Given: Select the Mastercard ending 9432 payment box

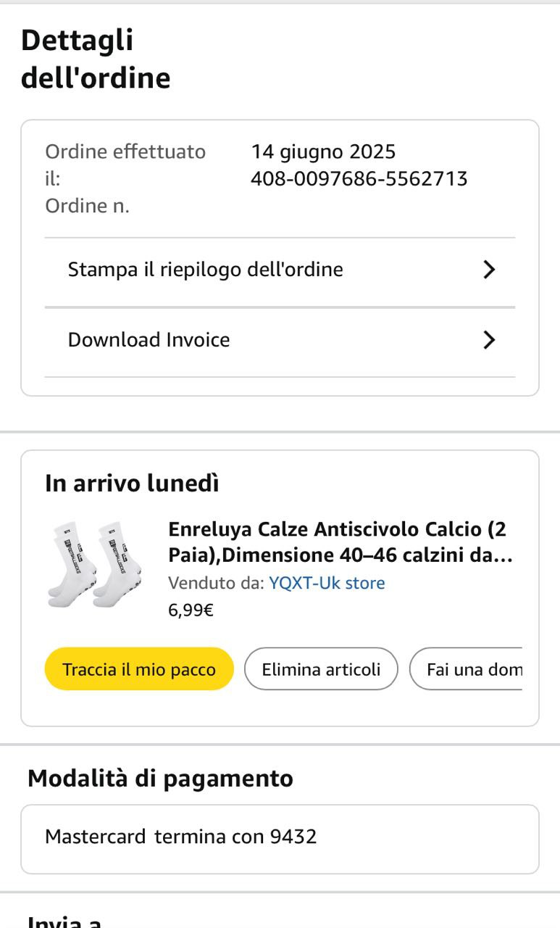Looking at the screenshot, I should [280, 838].
